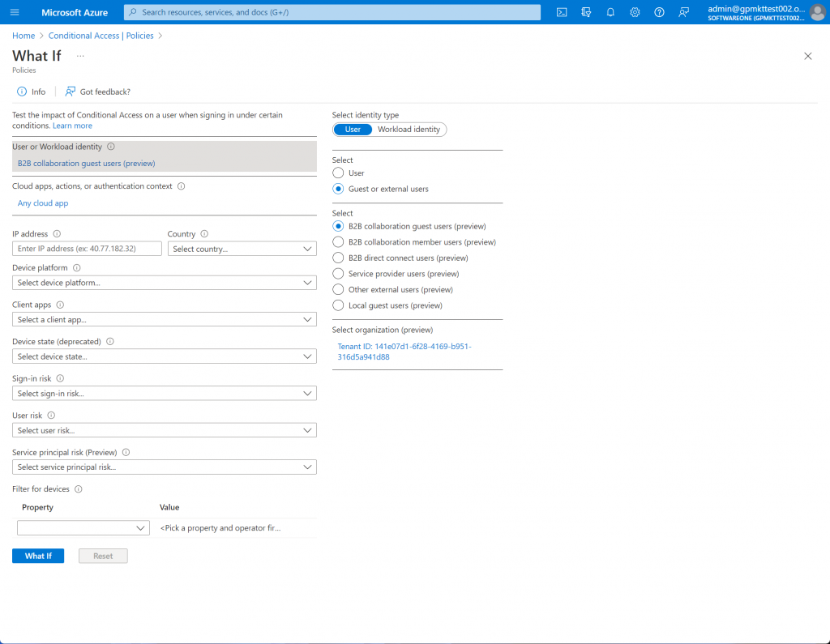Click the info icon next to IP address
Image resolution: width=830 pixels, height=644 pixels.
(x=57, y=234)
